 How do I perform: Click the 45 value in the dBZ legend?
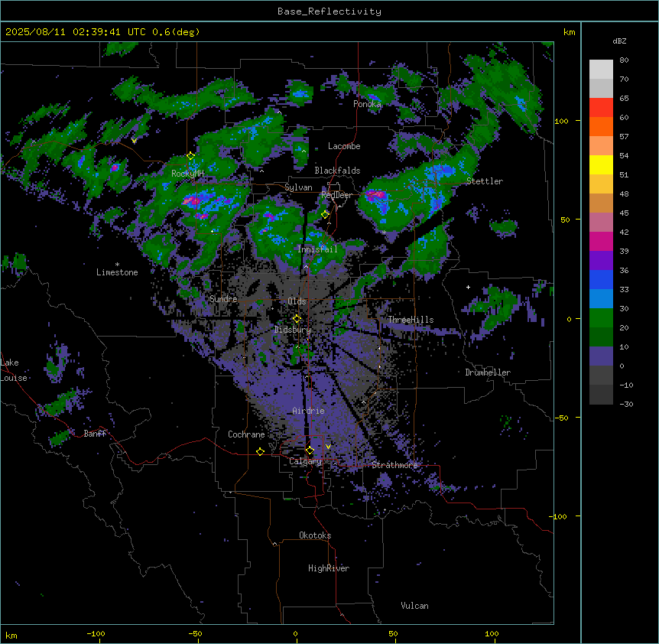tap(624, 213)
